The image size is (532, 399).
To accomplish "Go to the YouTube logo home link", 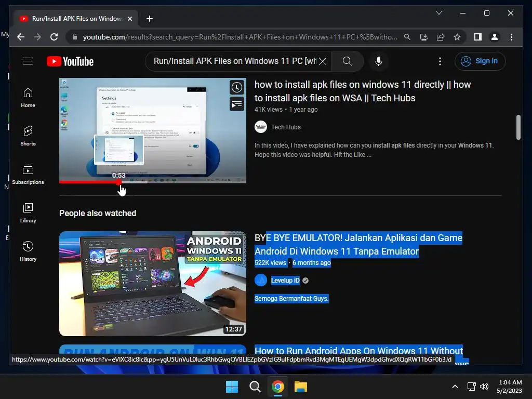I will [x=70, y=61].
